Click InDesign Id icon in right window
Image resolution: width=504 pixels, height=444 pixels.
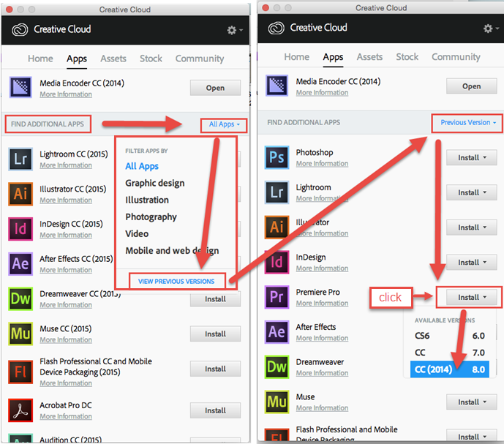[277, 263]
